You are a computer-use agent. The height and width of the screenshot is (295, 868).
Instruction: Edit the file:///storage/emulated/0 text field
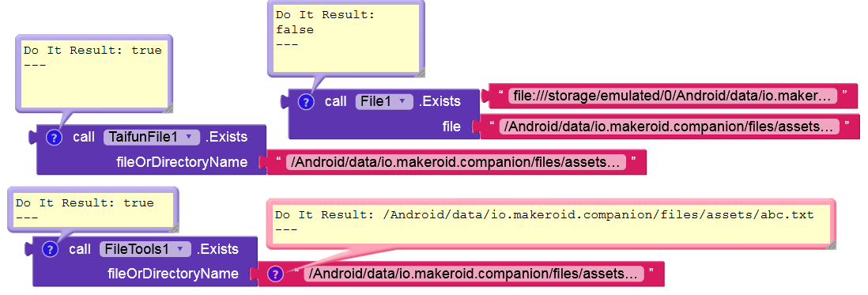click(672, 96)
